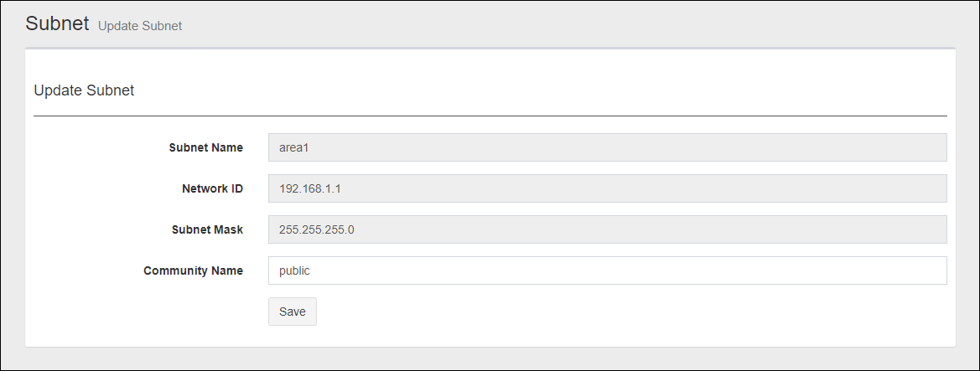Image resolution: width=980 pixels, height=371 pixels.
Task: Click the divider line under panel title
Action: [x=490, y=116]
